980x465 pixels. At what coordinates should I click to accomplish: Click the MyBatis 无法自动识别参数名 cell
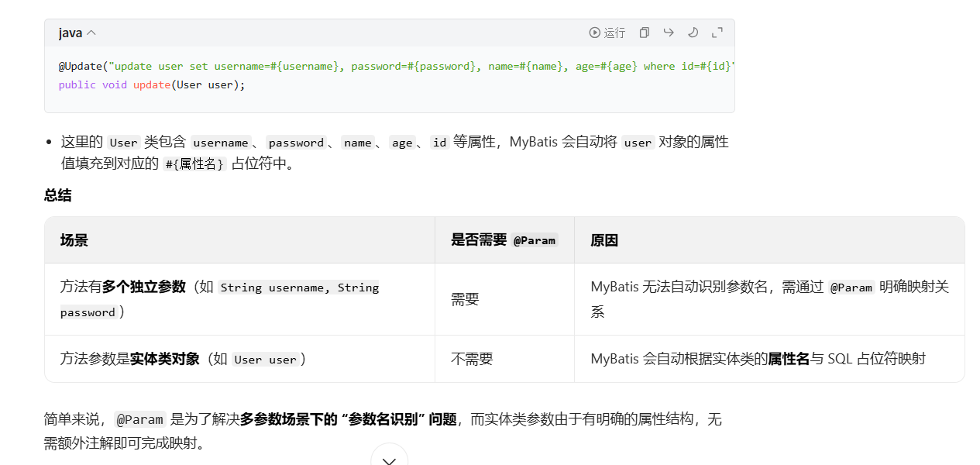pyautogui.click(x=769, y=299)
